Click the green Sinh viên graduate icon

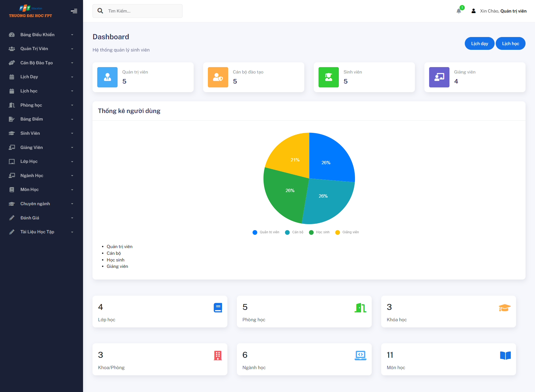point(329,77)
